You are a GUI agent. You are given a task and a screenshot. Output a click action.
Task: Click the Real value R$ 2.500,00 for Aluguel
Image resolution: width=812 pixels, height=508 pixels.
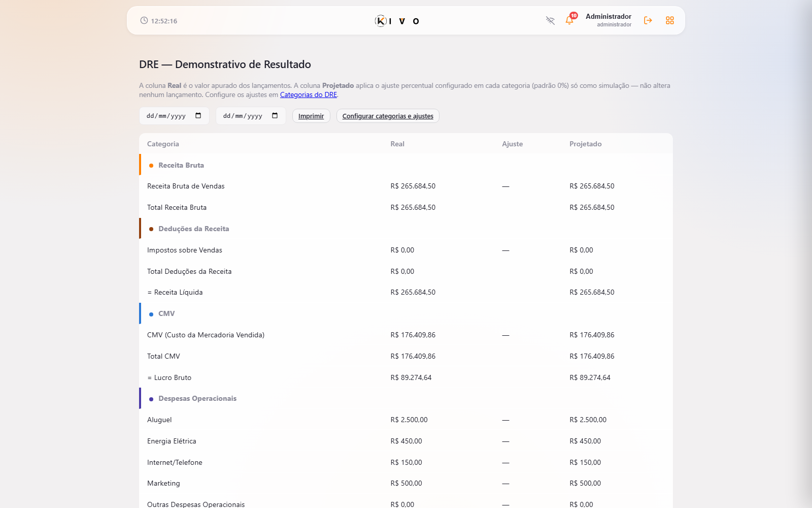click(x=409, y=420)
